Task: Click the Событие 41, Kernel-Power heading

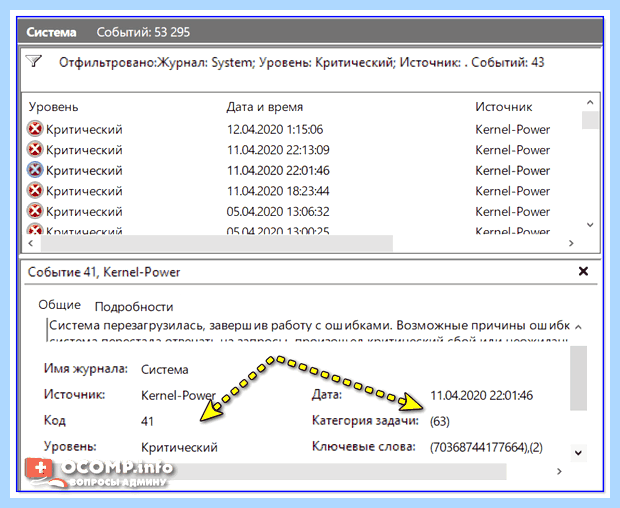Action: pos(104,272)
